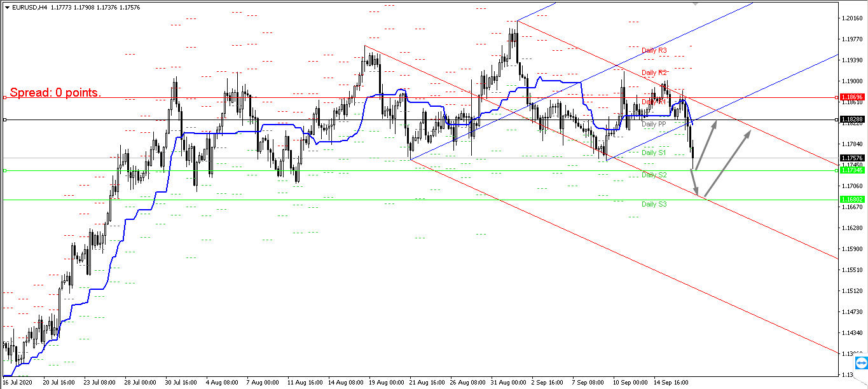This screenshot has height=389, width=868.
Task: Click the 1.15120 price scale value
Action: [851, 291]
